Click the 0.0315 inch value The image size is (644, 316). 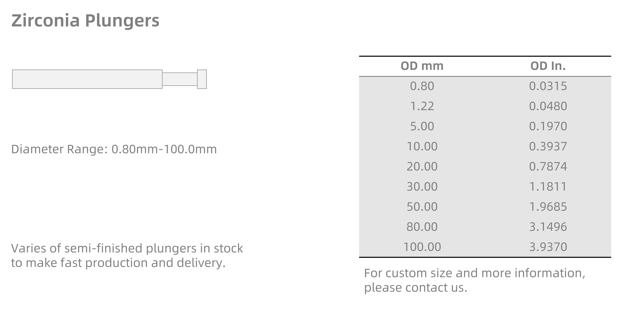tap(548, 86)
